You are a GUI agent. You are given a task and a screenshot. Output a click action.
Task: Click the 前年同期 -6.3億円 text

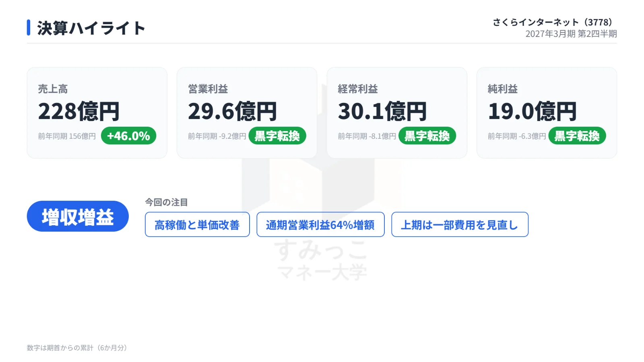(x=517, y=136)
